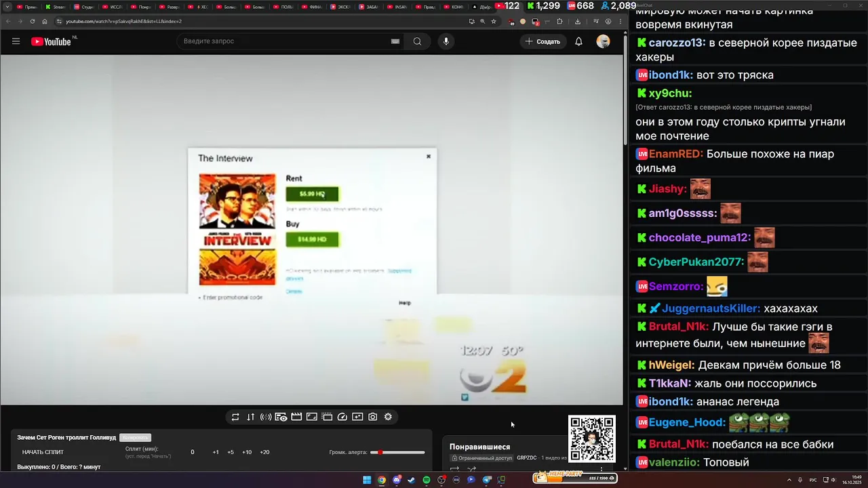This screenshot has height=488, width=868.
Task: Add +1 minute to split
Action: (216, 452)
